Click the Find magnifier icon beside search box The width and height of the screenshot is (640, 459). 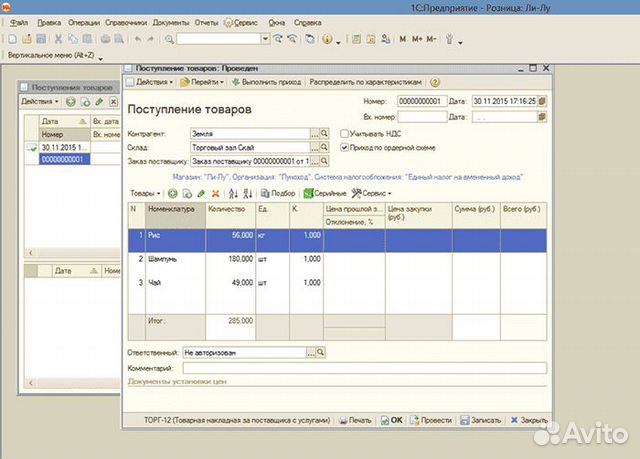169,40
